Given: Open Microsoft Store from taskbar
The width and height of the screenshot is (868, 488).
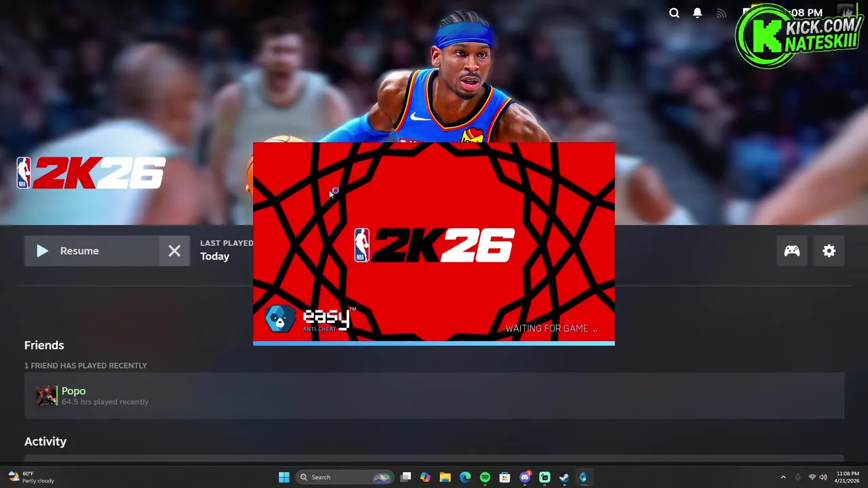Looking at the screenshot, I should (505, 477).
